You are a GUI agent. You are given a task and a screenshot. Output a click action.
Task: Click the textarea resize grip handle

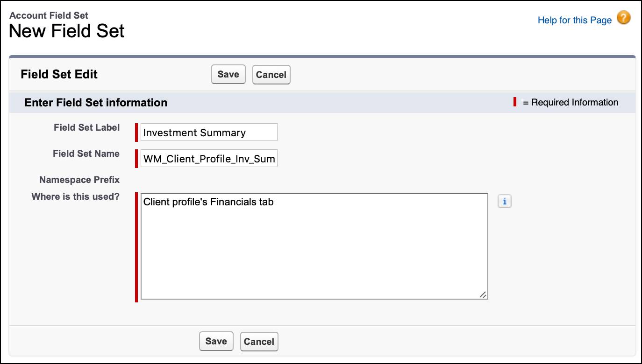click(483, 294)
